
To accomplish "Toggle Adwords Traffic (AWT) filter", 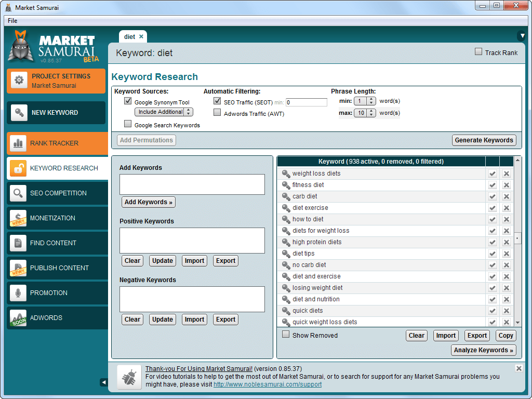I will point(217,113).
